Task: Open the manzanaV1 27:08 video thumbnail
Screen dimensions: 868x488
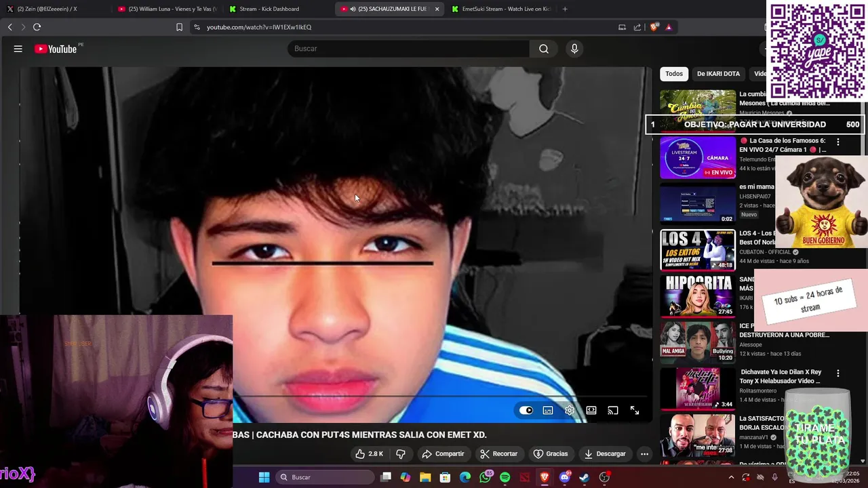Action: (x=698, y=435)
